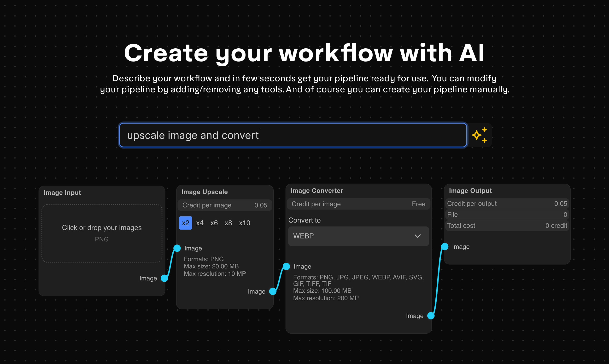Image resolution: width=609 pixels, height=364 pixels.
Task: Select the x2 upscale factor
Action: pyautogui.click(x=185, y=223)
